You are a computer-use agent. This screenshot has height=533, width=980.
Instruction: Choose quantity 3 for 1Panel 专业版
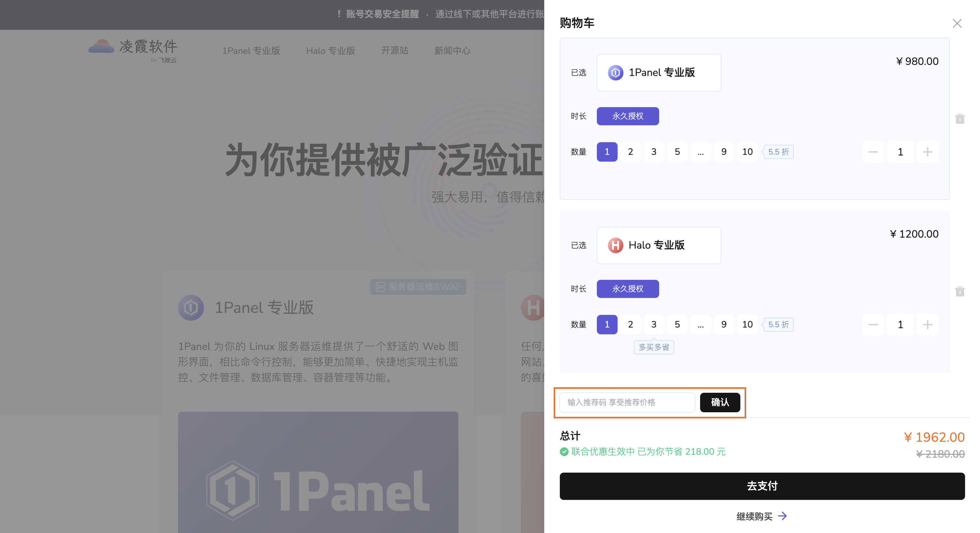click(x=654, y=152)
